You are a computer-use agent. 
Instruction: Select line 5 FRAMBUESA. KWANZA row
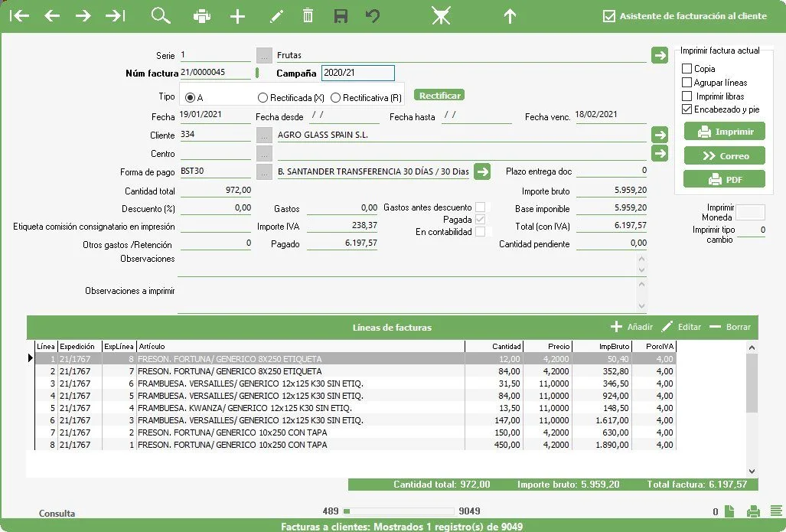coord(355,408)
